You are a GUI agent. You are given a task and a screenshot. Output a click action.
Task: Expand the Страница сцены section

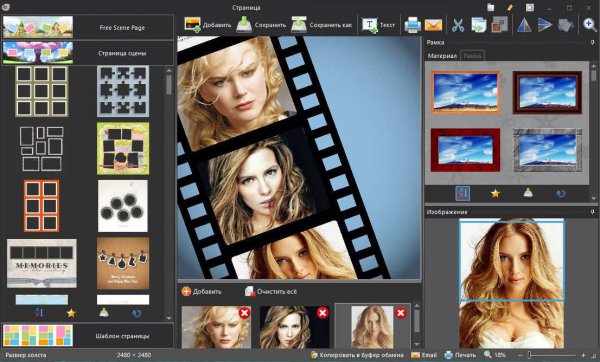[x=88, y=53]
